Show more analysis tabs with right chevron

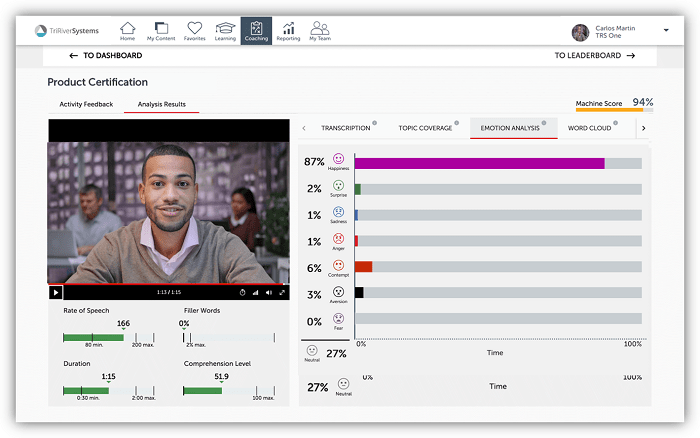tap(643, 128)
